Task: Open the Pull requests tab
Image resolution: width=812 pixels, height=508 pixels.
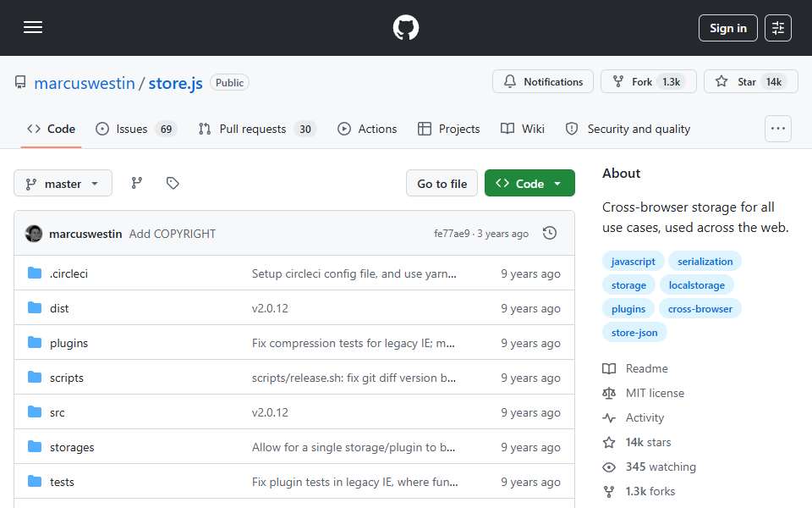Action: (257, 129)
